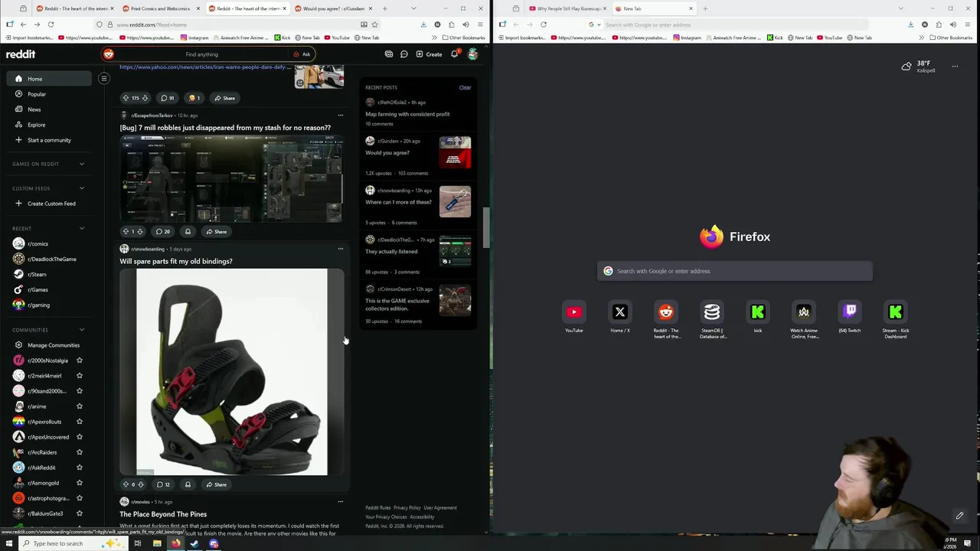Screen dimensions: 980x551
Task: Click Create Custom Feed
Action: 51,204
